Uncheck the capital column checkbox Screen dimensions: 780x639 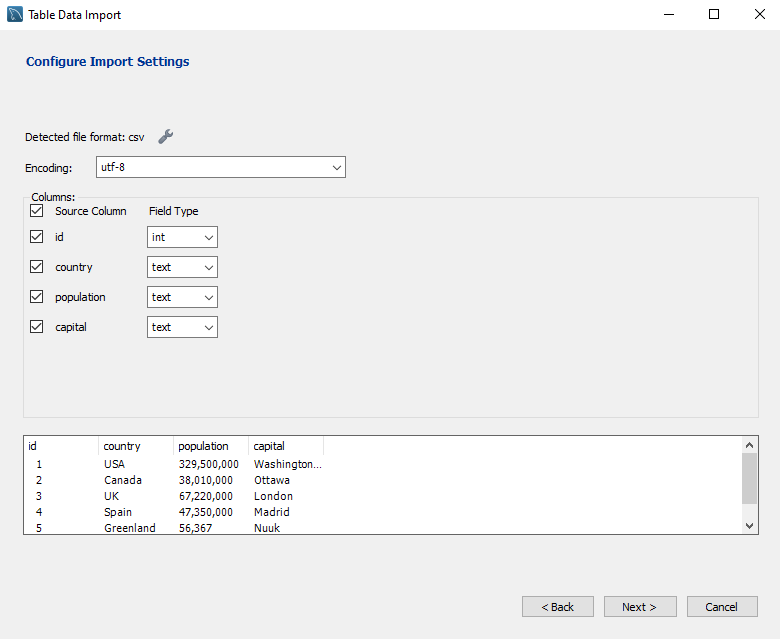(x=36, y=327)
